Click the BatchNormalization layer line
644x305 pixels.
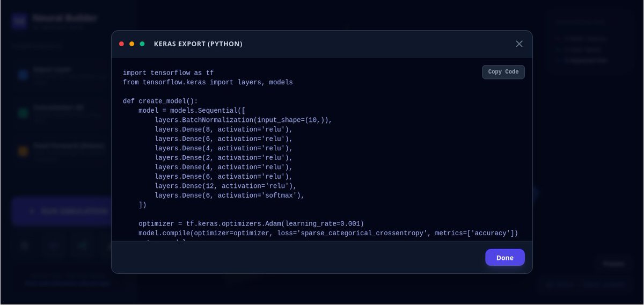coord(244,120)
